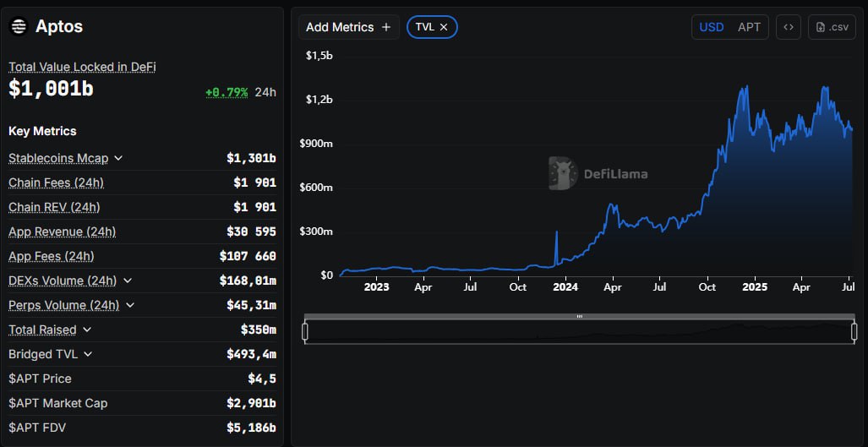The image size is (868, 447).
Task: Click the 2025 x-axis label
Action: pos(755,287)
